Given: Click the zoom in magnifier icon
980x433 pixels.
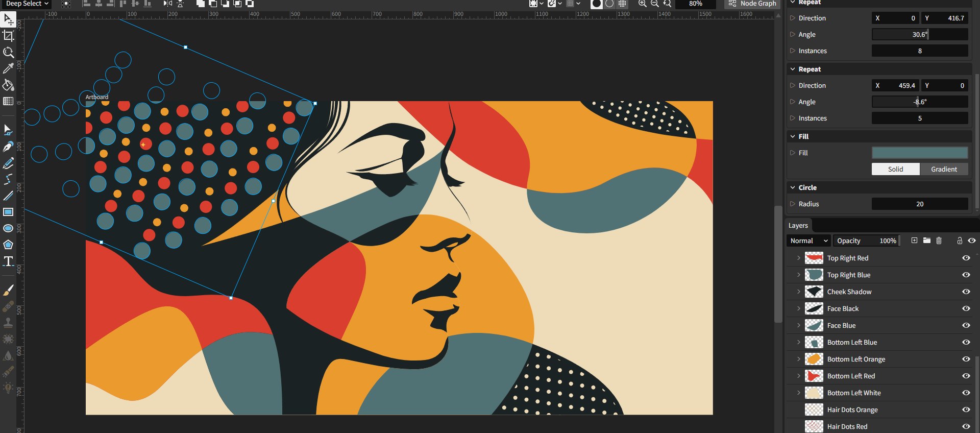Looking at the screenshot, I should pos(642,4).
